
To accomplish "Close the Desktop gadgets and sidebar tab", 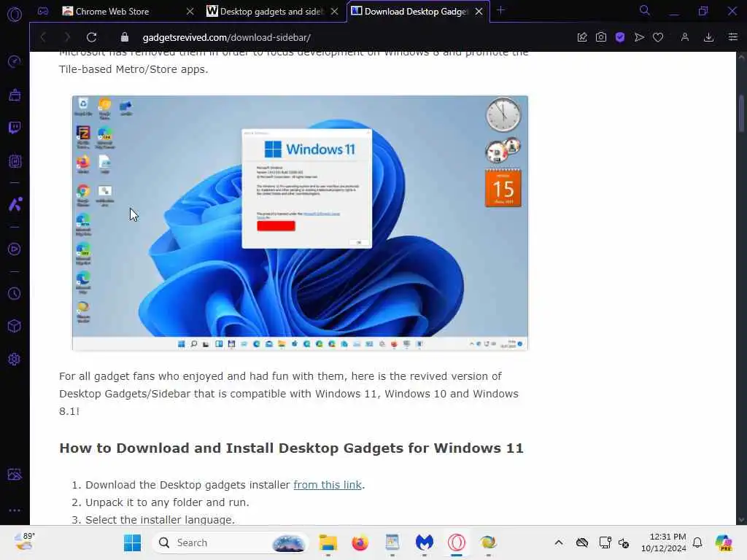I will [x=334, y=12].
